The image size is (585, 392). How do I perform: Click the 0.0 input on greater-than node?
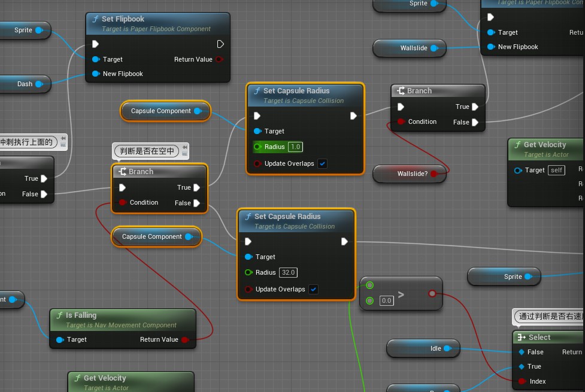pos(387,300)
